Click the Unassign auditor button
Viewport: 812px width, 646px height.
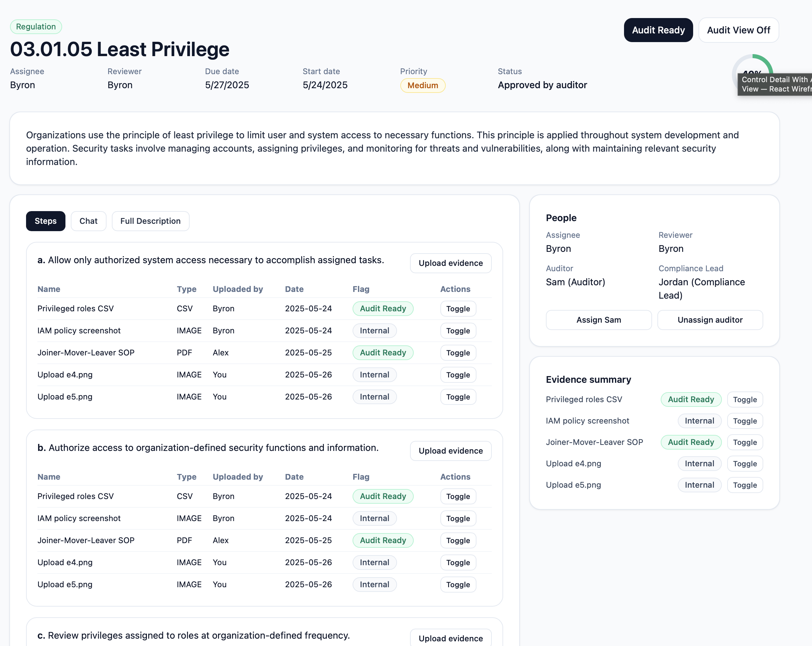click(709, 320)
